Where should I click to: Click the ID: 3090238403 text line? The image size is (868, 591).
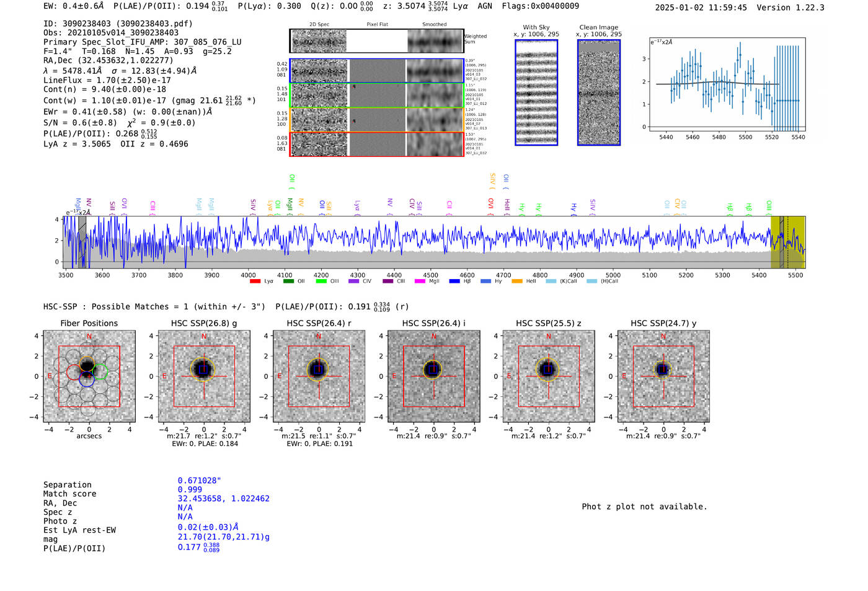pos(118,24)
